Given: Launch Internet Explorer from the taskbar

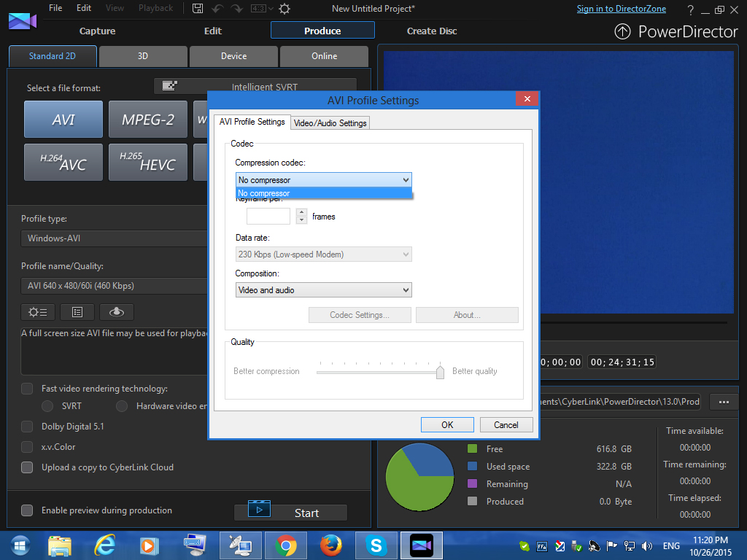Looking at the screenshot, I should coord(104,545).
